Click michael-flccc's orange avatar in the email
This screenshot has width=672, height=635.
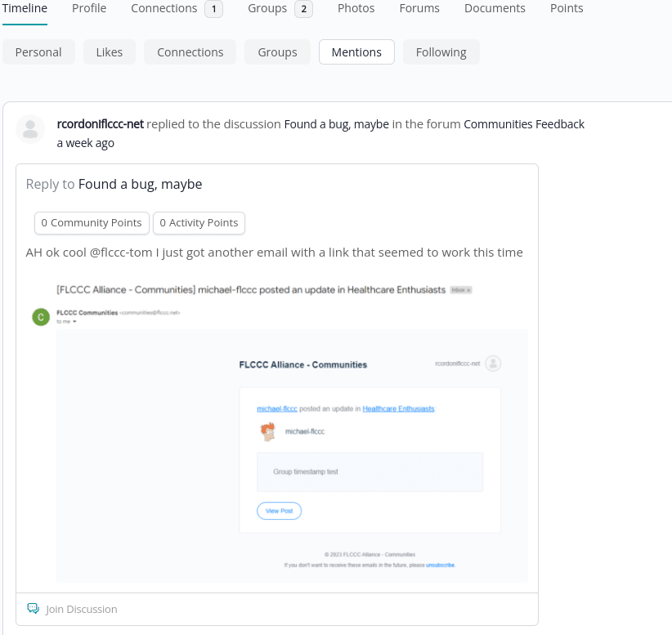click(267, 432)
